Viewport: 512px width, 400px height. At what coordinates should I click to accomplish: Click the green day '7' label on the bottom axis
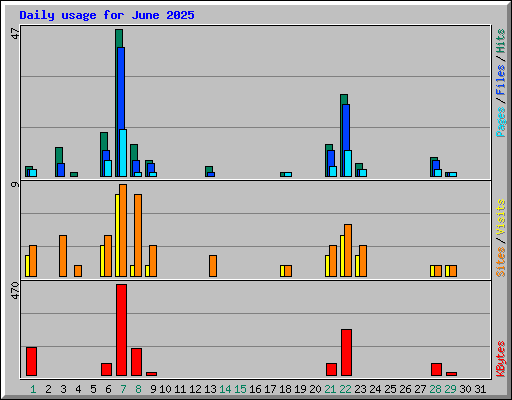pyautogui.click(x=123, y=389)
